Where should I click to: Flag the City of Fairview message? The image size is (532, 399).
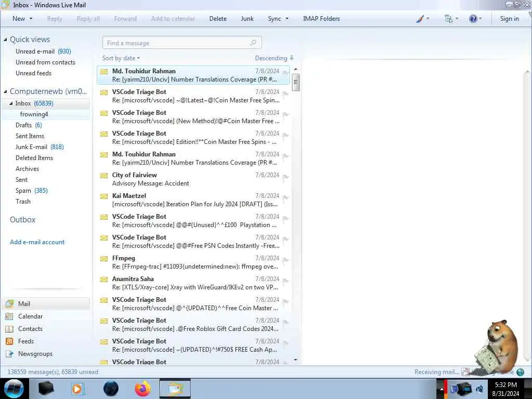(285, 177)
